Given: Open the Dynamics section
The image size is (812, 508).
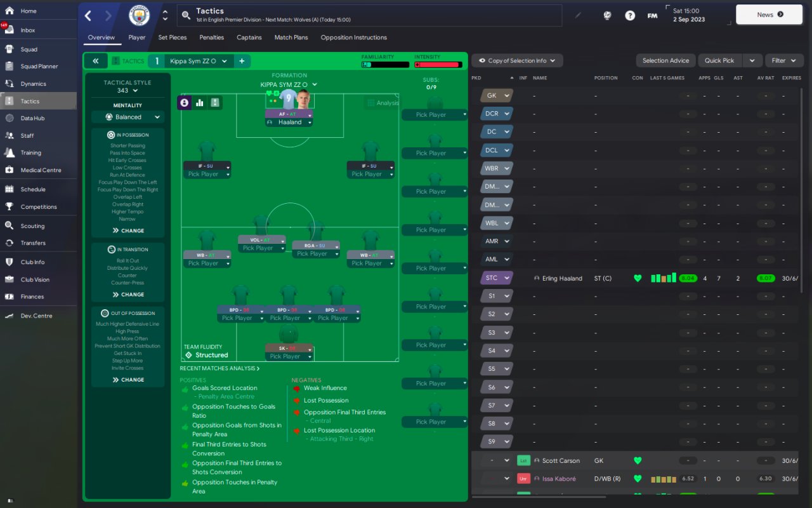Looking at the screenshot, I should point(33,84).
